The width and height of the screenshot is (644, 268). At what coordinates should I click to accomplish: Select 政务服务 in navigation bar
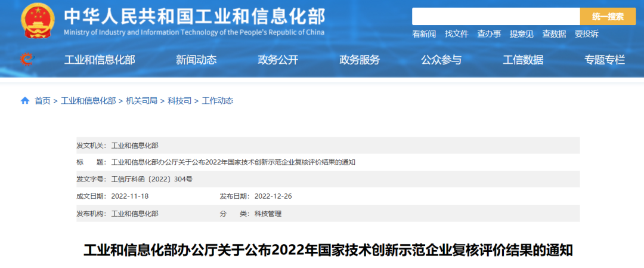[x=360, y=60]
